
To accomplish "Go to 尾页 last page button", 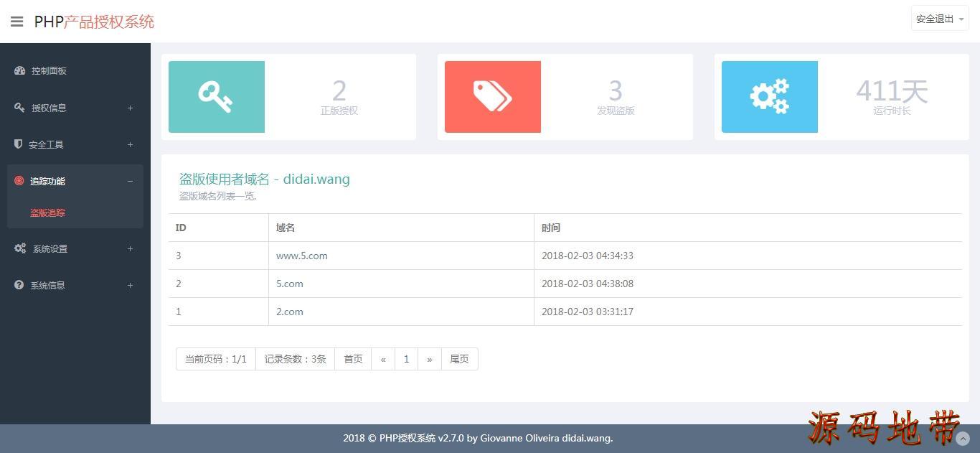I will click(x=459, y=359).
